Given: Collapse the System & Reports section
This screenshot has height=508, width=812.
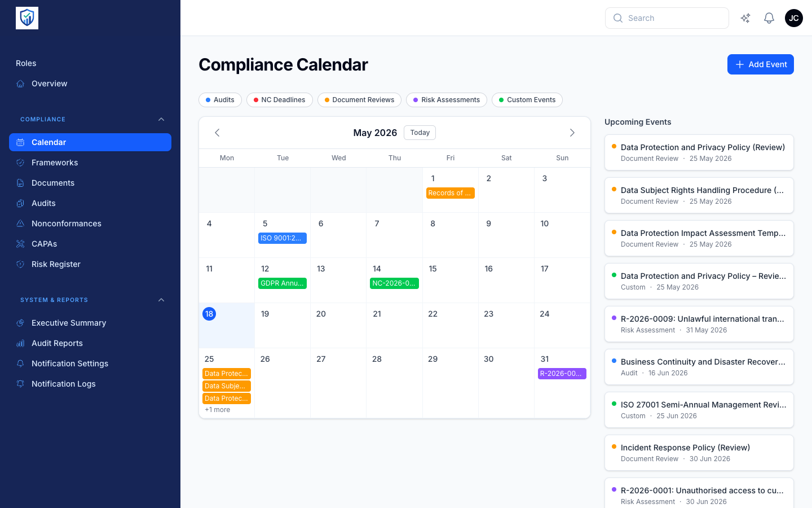Looking at the screenshot, I should (161, 300).
